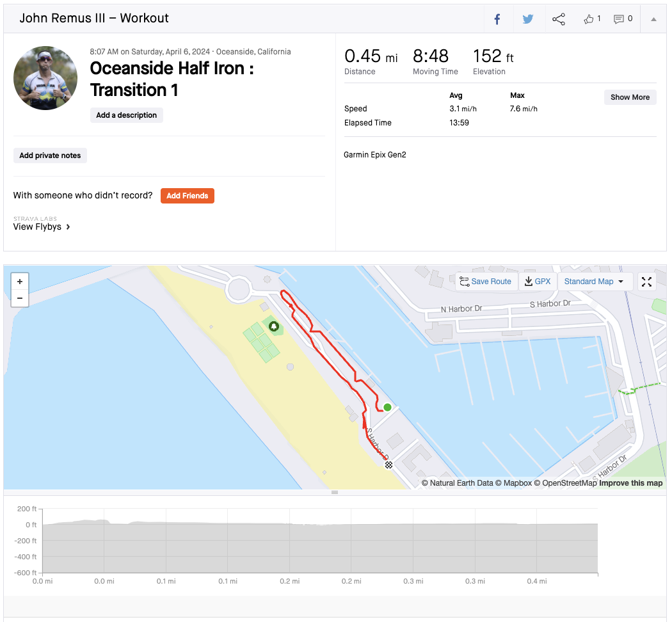Click the green start marker on map
This screenshot has width=672, height=622.
(x=387, y=407)
